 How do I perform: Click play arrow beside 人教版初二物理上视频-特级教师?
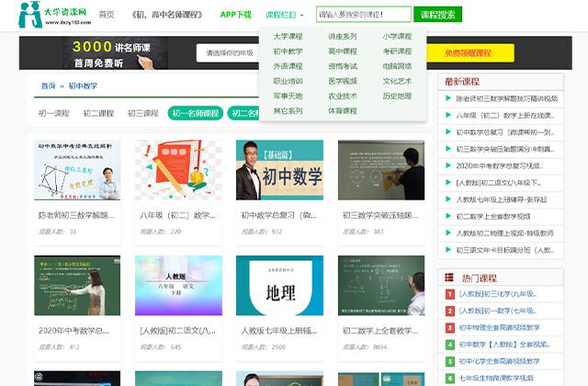(x=447, y=233)
